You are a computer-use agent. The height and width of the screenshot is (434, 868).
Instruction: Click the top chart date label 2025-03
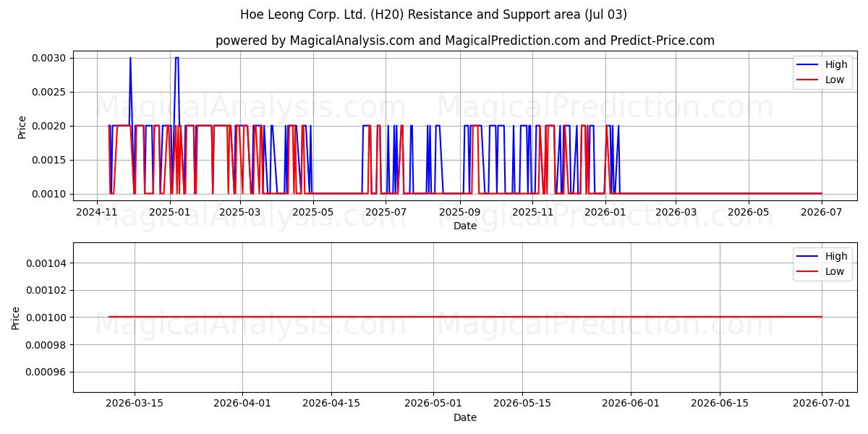(x=239, y=212)
